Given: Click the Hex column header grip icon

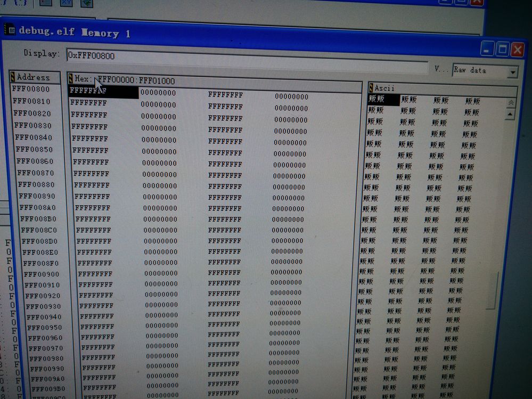Looking at the screenshot, I should [x=71, y=78].
